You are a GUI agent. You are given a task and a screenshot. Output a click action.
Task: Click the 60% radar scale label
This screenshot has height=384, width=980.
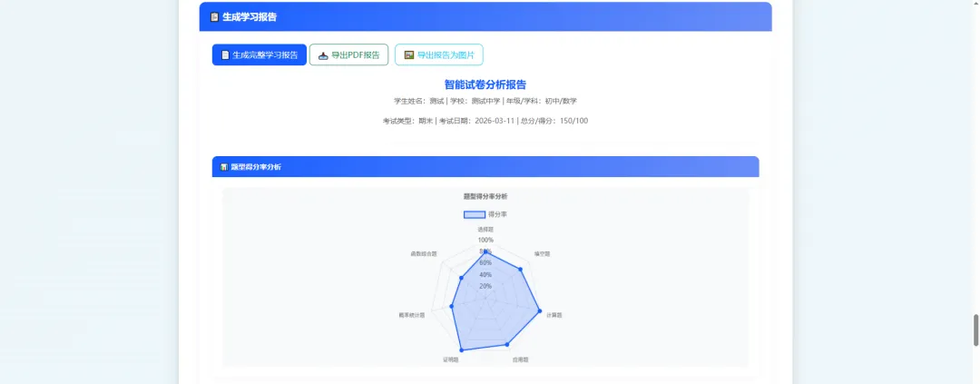click(485, 262)
